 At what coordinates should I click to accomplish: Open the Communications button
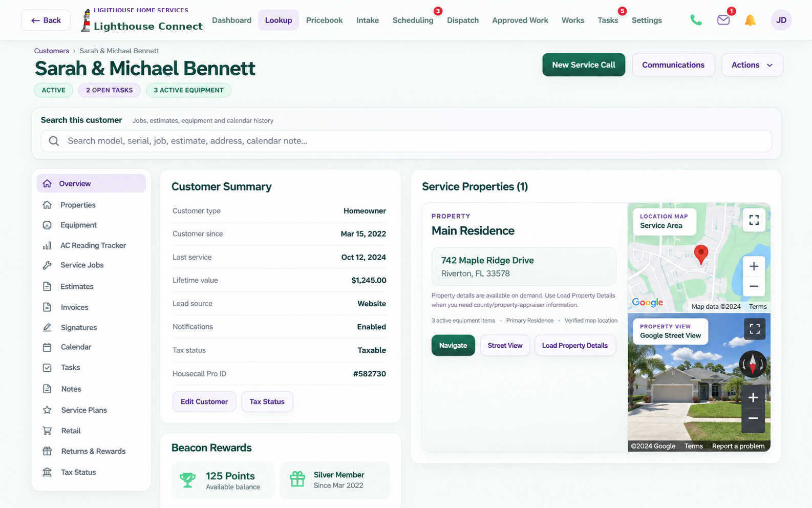point(673,65)
